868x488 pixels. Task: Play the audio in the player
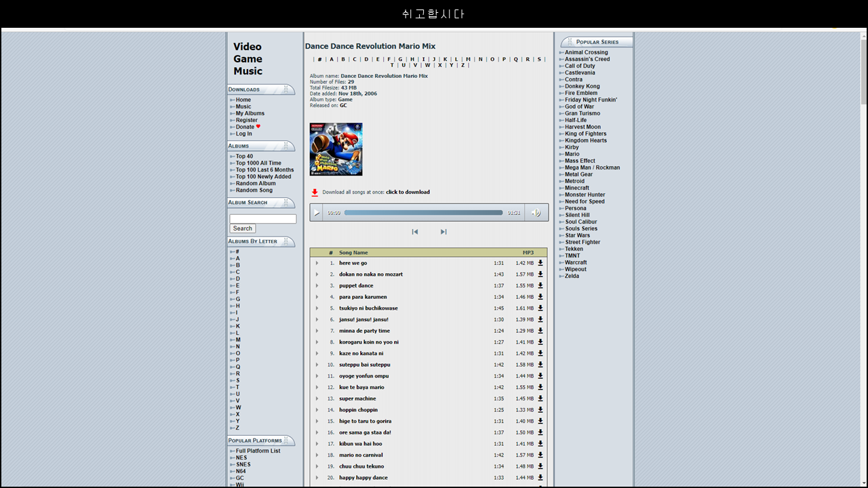pyautogui.click(x=316, y=213)
